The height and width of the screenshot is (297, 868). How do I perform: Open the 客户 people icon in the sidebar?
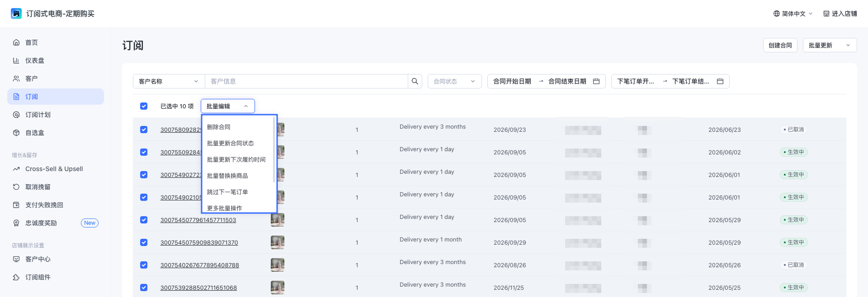[16, 79]
